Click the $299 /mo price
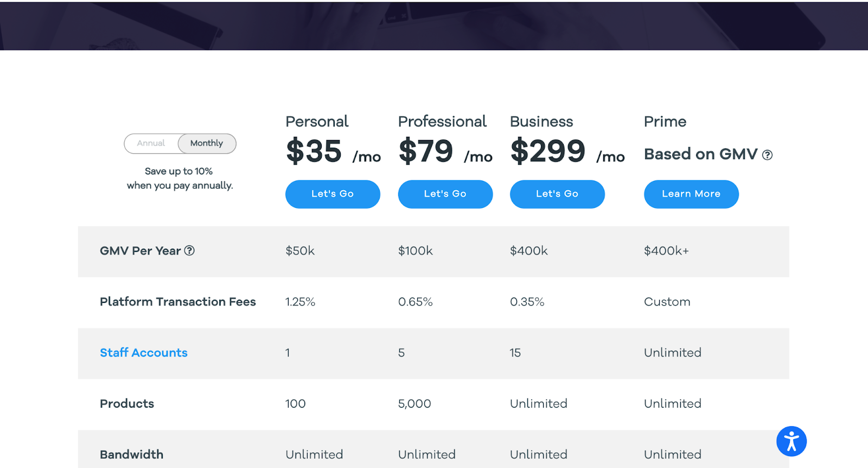Image resolution: width=868 pixels, height=468 pixels. [x=567, y=151]
